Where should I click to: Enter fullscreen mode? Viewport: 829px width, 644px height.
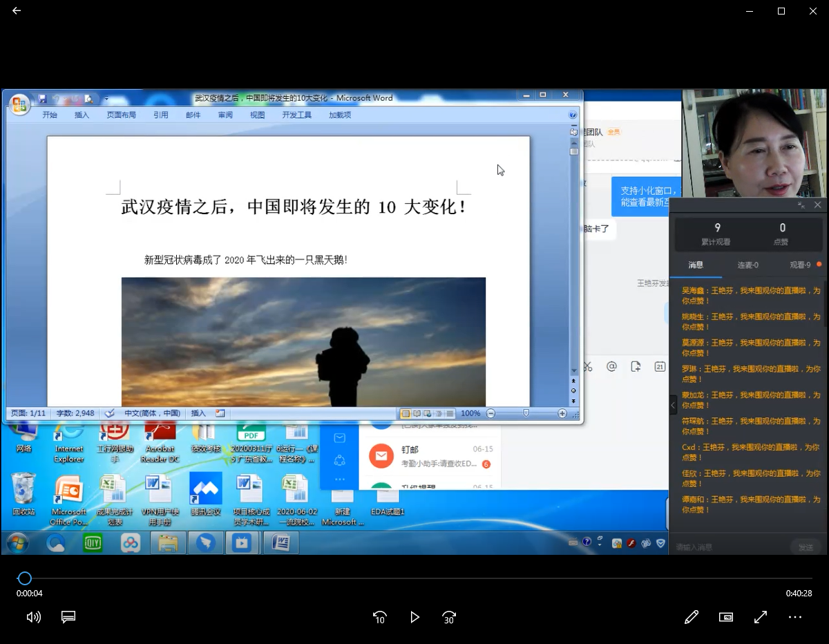click(760, 617)
